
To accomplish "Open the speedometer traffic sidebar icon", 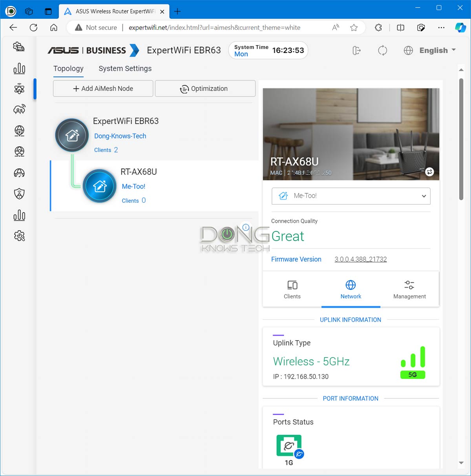I will tap(19, 173).
